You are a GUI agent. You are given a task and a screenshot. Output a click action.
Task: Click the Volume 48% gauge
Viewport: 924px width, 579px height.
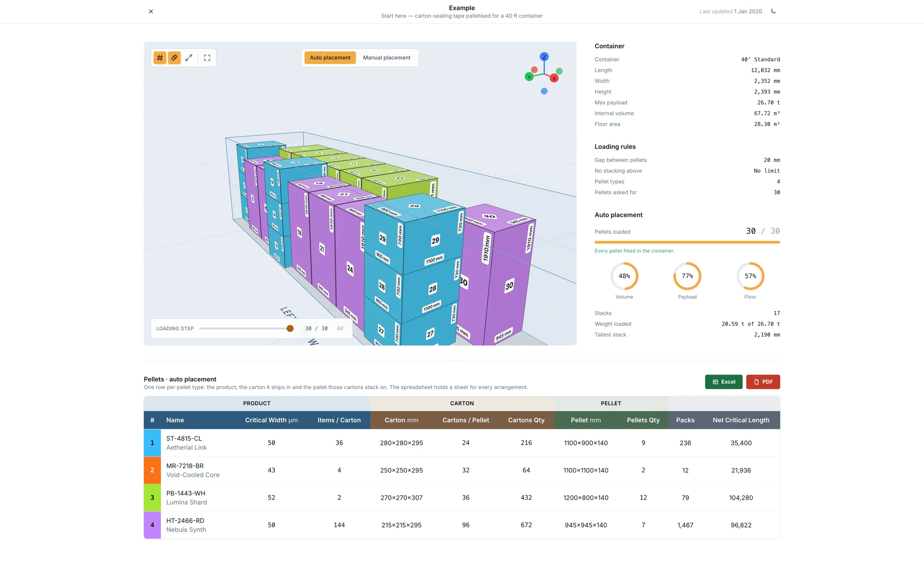pos(624,276)
